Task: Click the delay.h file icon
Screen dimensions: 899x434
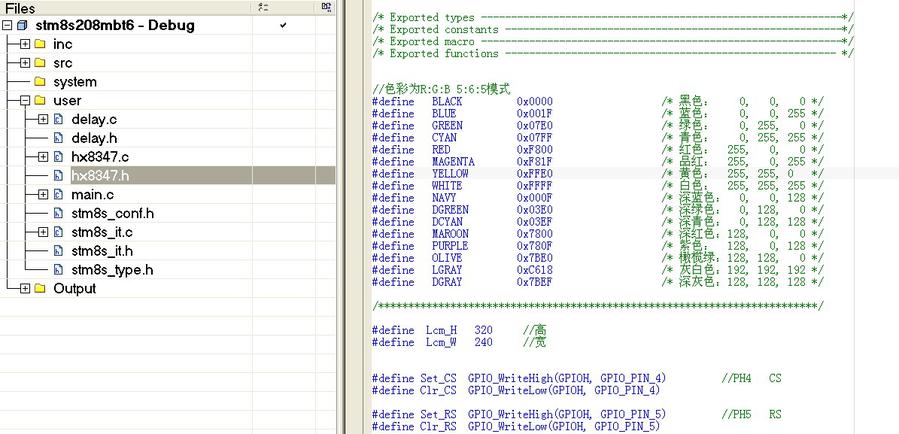Action: click(58, 138)
